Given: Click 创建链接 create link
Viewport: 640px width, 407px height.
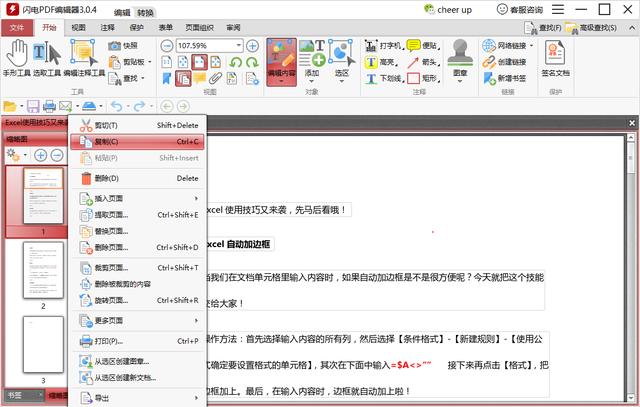Looking at the screenshot, I should (504, 62).
